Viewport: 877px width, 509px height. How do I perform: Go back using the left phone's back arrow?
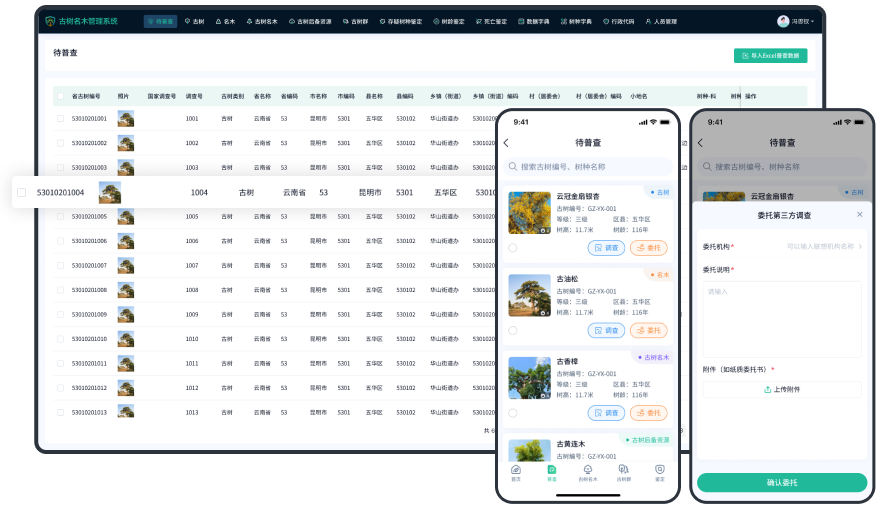point(506,143)
